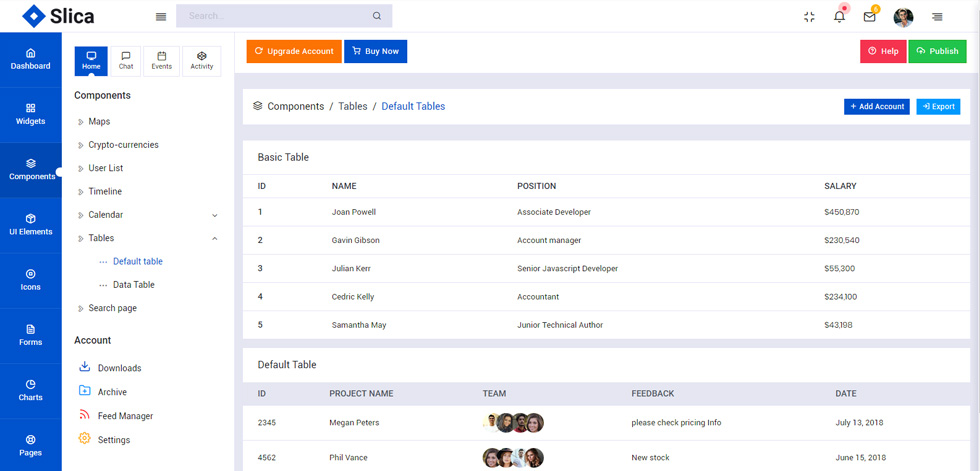Click Downloads link text
Viewport: 980px width, 471px height.
click(119, 368)
